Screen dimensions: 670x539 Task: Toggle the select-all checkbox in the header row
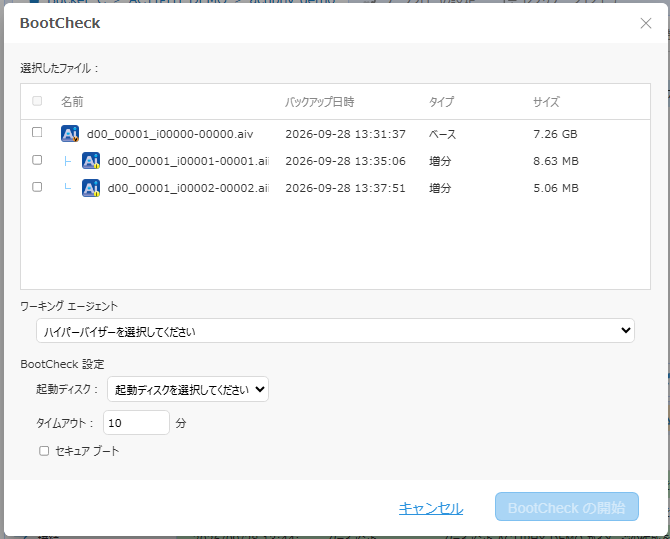click(x=37, y=101)
